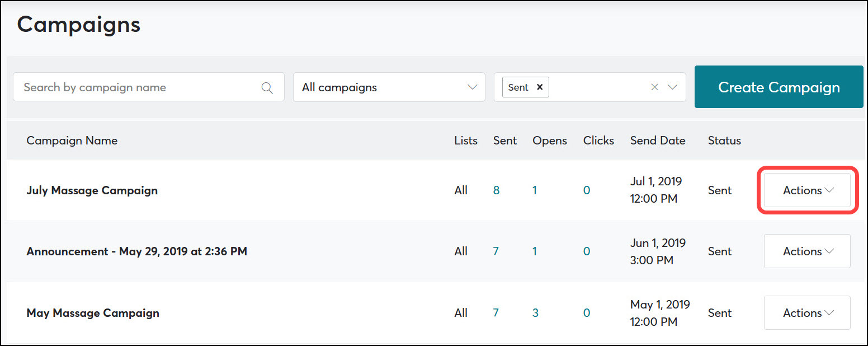This screenshot has width=868, height=346.
Task: Open Actions for July Massage Campaign
Action: pos(806,190)
